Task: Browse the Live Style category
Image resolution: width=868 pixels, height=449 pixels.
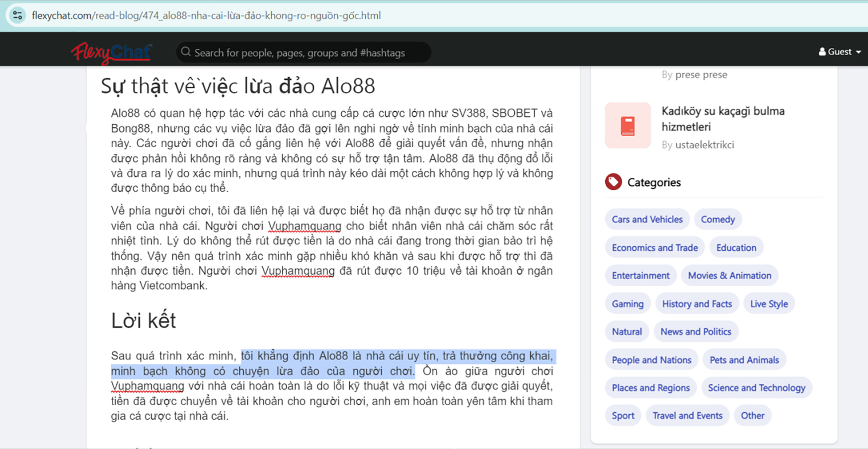Action: pyautogui.click(x=769, y=304)
